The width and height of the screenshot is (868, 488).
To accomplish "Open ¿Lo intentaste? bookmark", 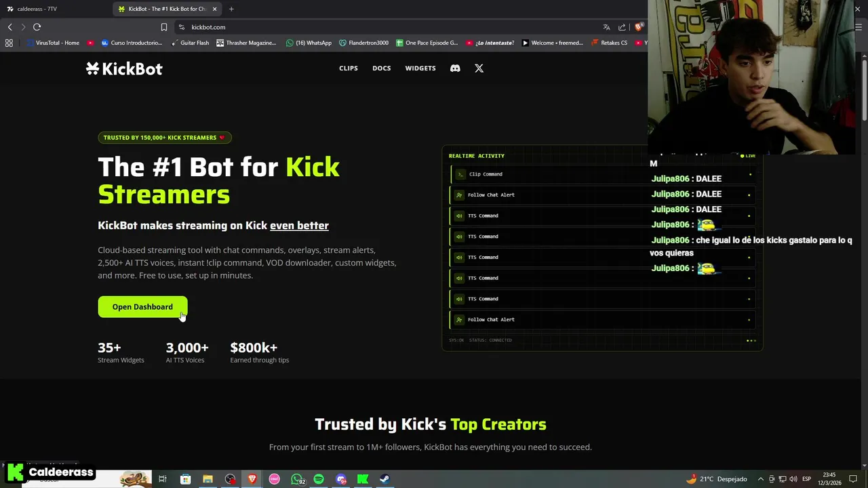I will coord(490,43).
